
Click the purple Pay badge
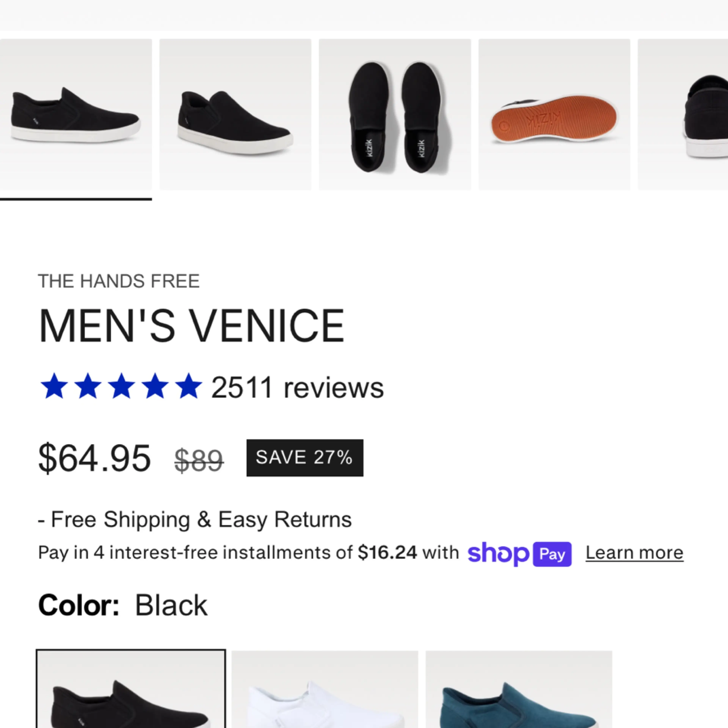pyautogui.click(x=552, y=554)
